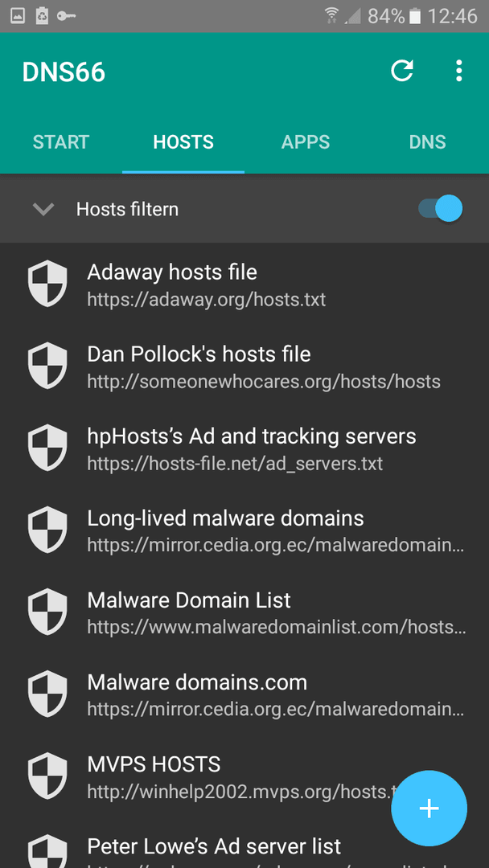Screen dimensions: 489x868
Task: Tap shield icon beside Long-lived malware domains
Action: [x=47, y=530]
